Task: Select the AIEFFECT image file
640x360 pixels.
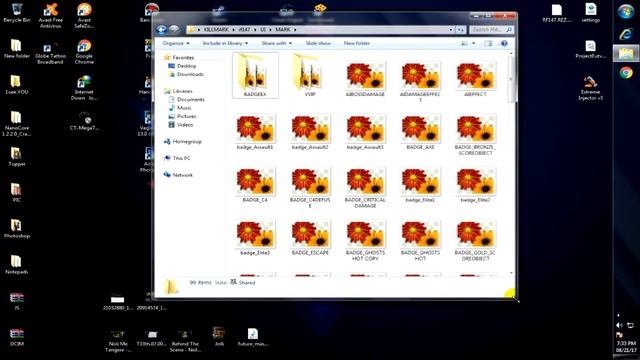Action: (x=476, y=78)
